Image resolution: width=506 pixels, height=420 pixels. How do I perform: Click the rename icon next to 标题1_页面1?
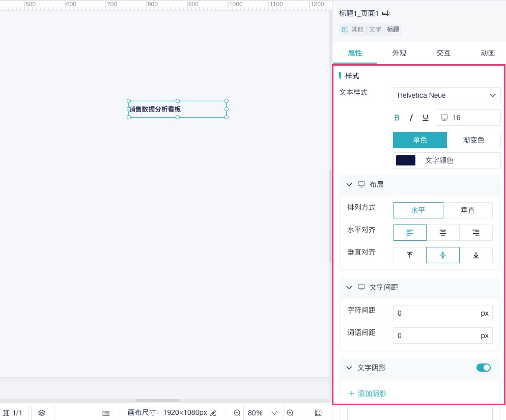pyautogui.click(x=386, y=13)
